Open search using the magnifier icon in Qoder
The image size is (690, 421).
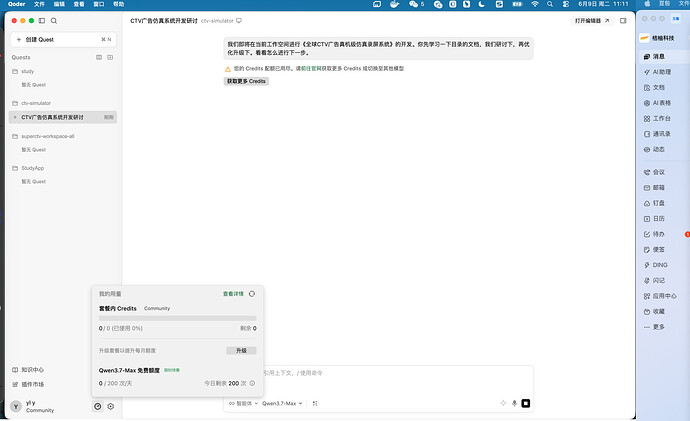click(x=54, y=21)
